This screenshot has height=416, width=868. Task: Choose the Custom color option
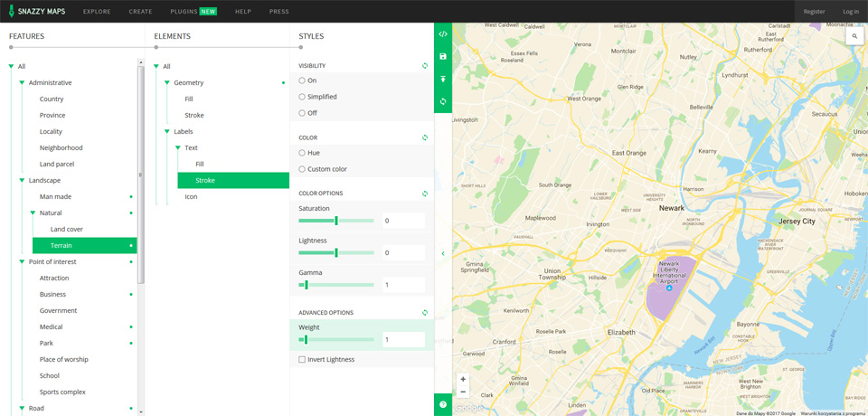(x=302, y=169)
